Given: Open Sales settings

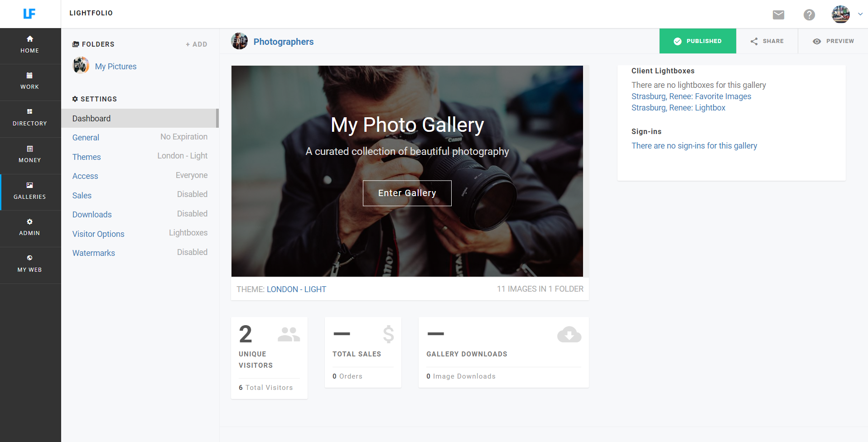Looking at the screenshot, I should [82, 196].
